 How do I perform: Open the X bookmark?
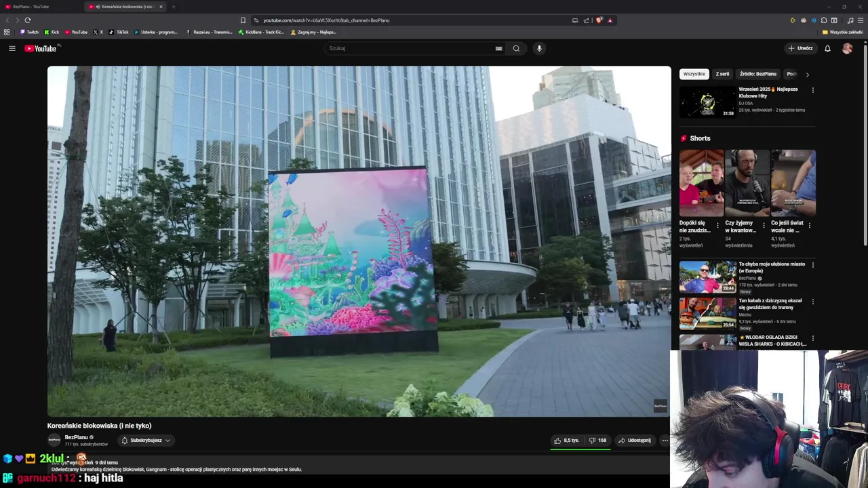point(98,32)
